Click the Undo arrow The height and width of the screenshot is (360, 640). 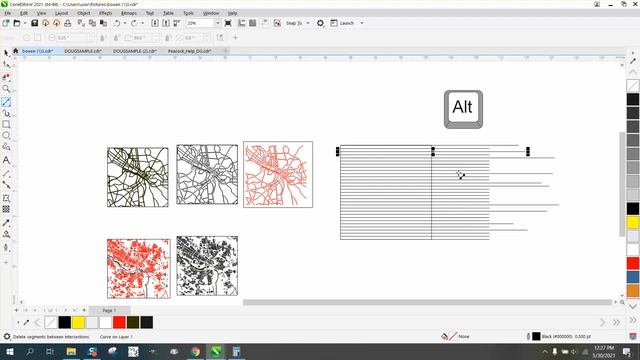point(117,23)
